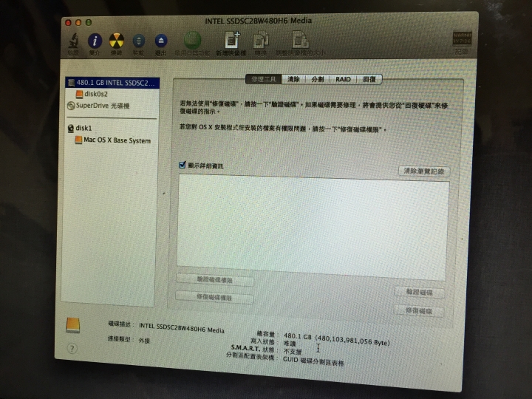Click the 修復磁碟權限 button
Image resolution: width=532 pixels, height=399 pixels.
pyautogui.click(x=214, y=298)
